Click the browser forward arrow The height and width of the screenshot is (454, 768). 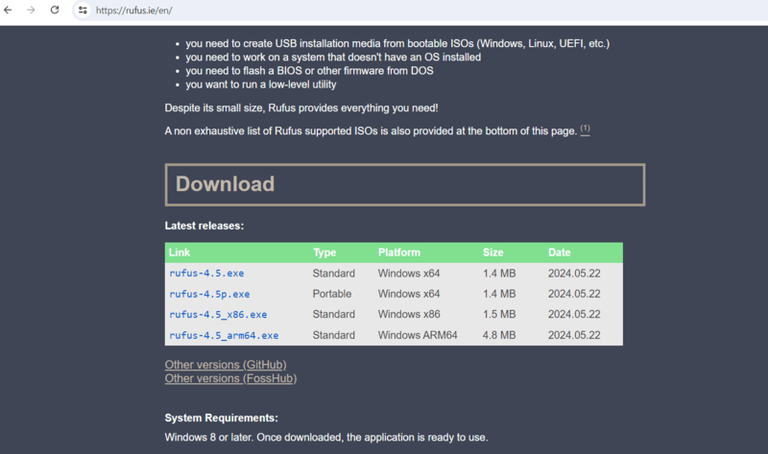(31, 10)
